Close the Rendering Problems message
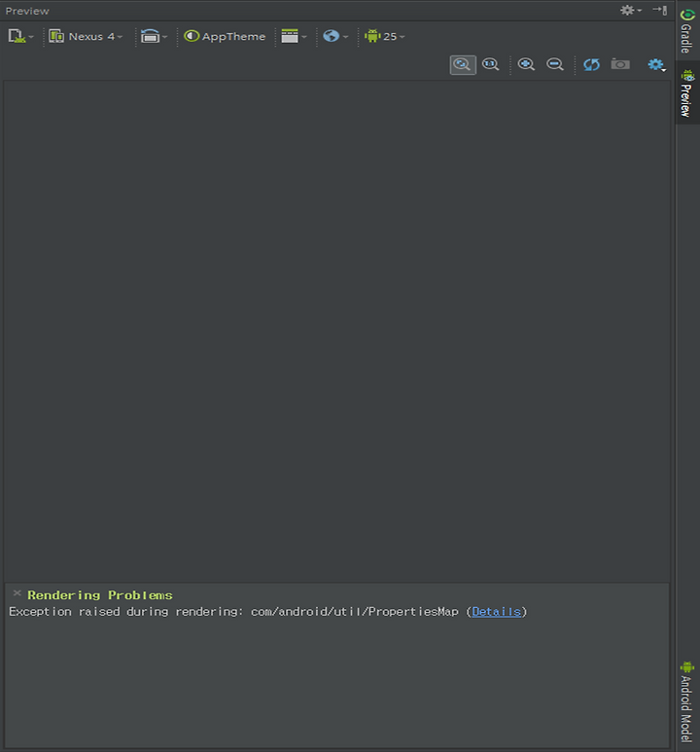The image size is (700, 752). click(17, 593)
